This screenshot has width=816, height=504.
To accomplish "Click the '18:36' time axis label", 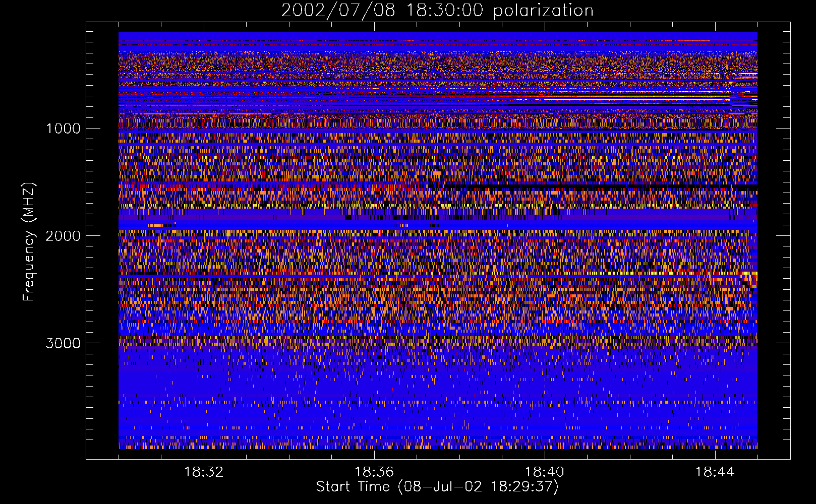I will click(374, 472).
